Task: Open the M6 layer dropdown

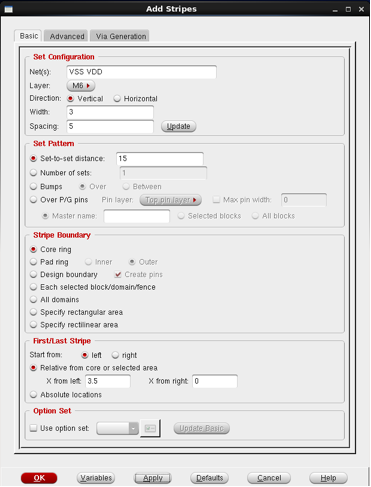Action: tap(81, 86)
